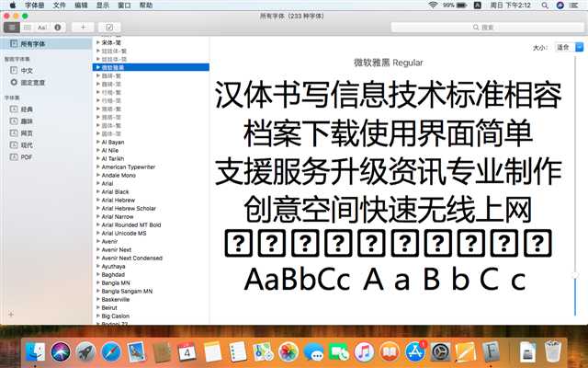Open the 编辑 menu

click(x=81, y=6)
